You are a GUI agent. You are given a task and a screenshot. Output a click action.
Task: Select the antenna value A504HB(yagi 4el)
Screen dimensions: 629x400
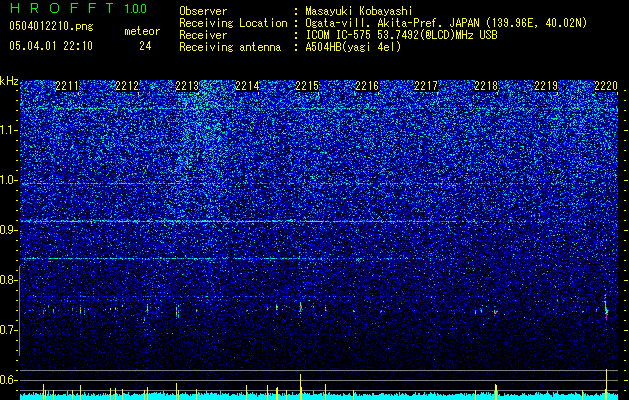[x=353, y=47]
